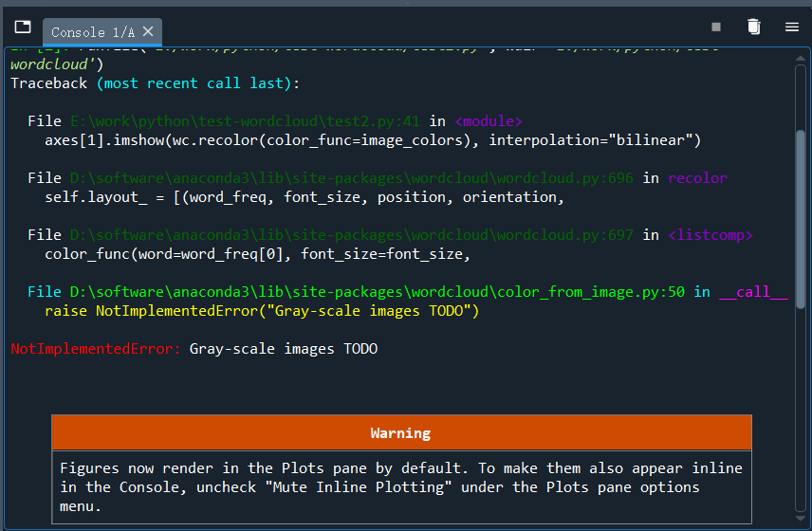This screenshot has width=812, height=531.
Task: Switch to the Console 1/A tab
Action: point(91,32)
